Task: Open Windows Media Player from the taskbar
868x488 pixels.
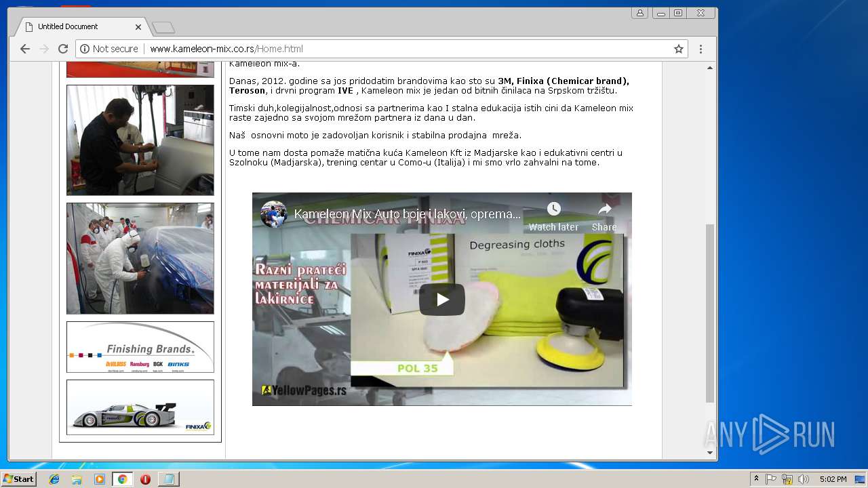Action: click(100, 479)
